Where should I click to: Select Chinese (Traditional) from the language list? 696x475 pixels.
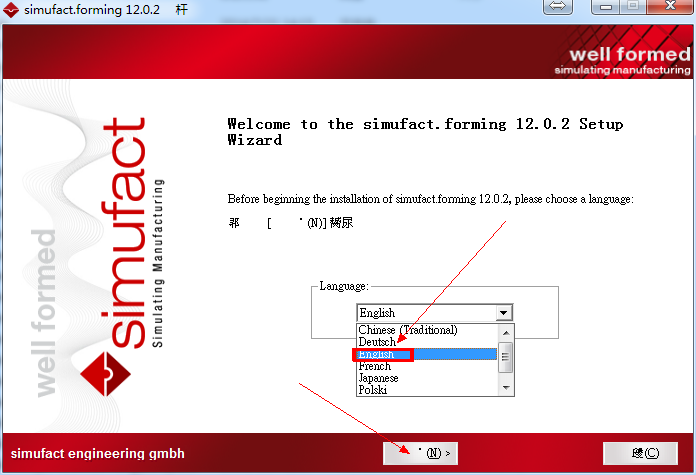click(427, 330)
